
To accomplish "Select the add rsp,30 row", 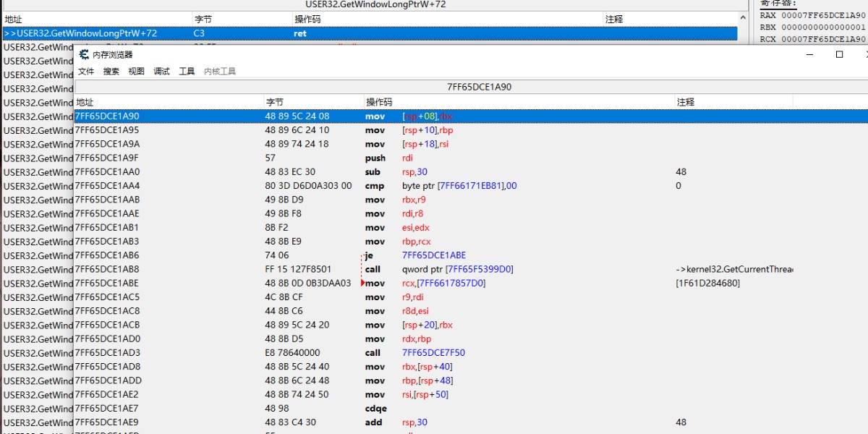I will pyautogui.click(x=472, y=422).
